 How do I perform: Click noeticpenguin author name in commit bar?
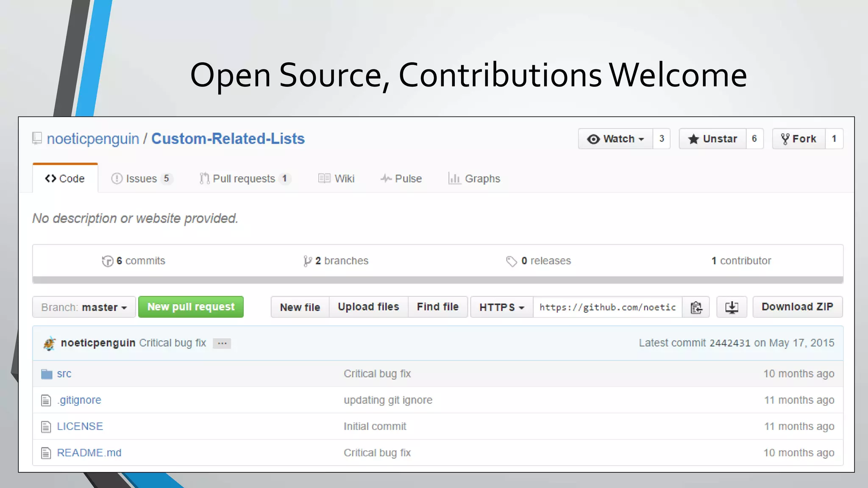[x=98, y=343]
